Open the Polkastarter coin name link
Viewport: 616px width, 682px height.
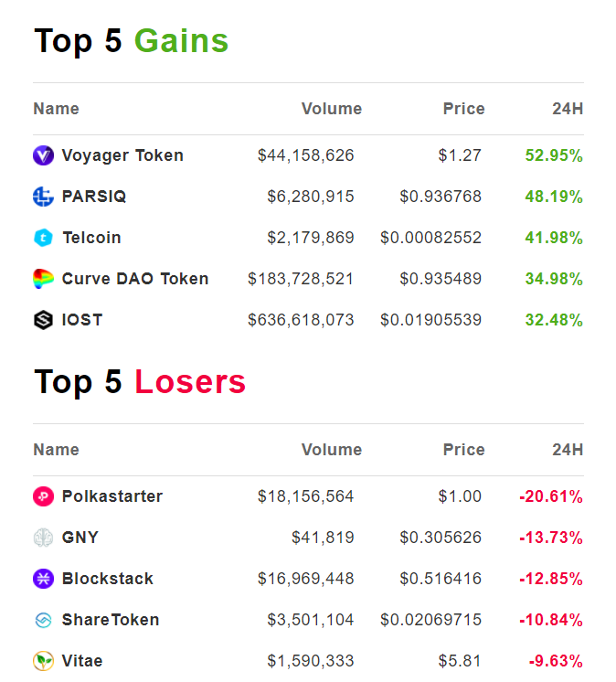[x=112, y=496]
